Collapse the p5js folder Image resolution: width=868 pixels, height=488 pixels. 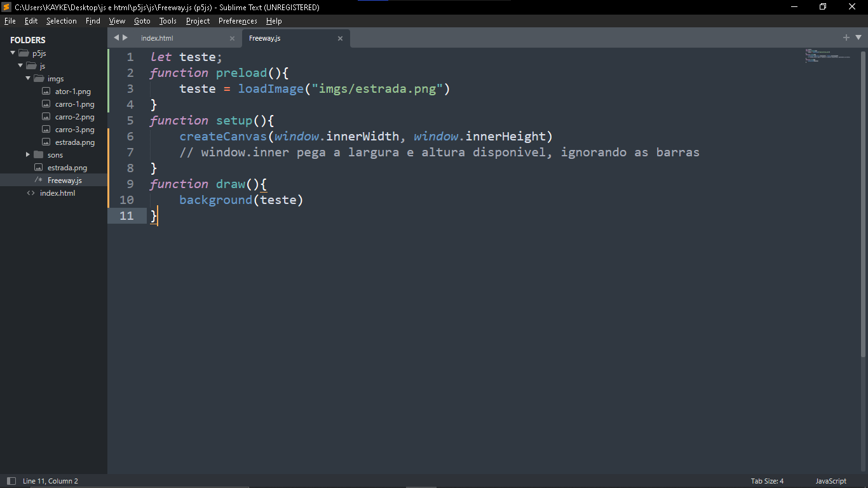pyautogui.click(x=12, y=53)
